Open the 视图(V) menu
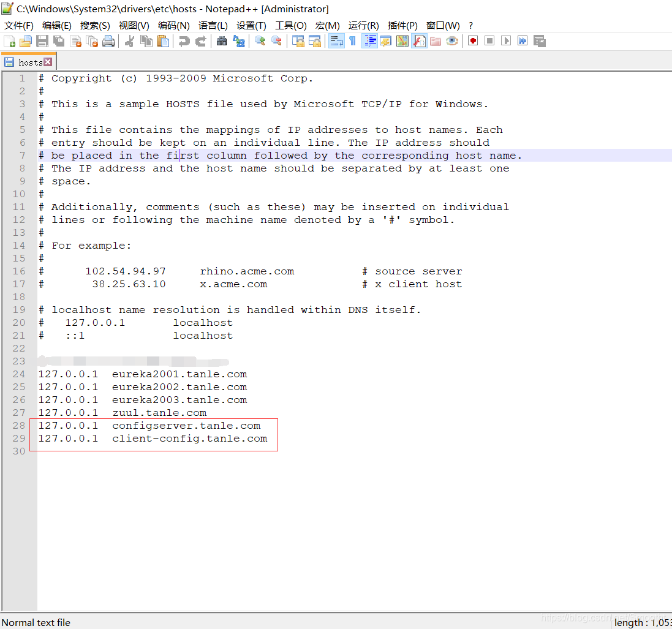The height and width of the screenshot is (629, 672). [x=134, y=26]
